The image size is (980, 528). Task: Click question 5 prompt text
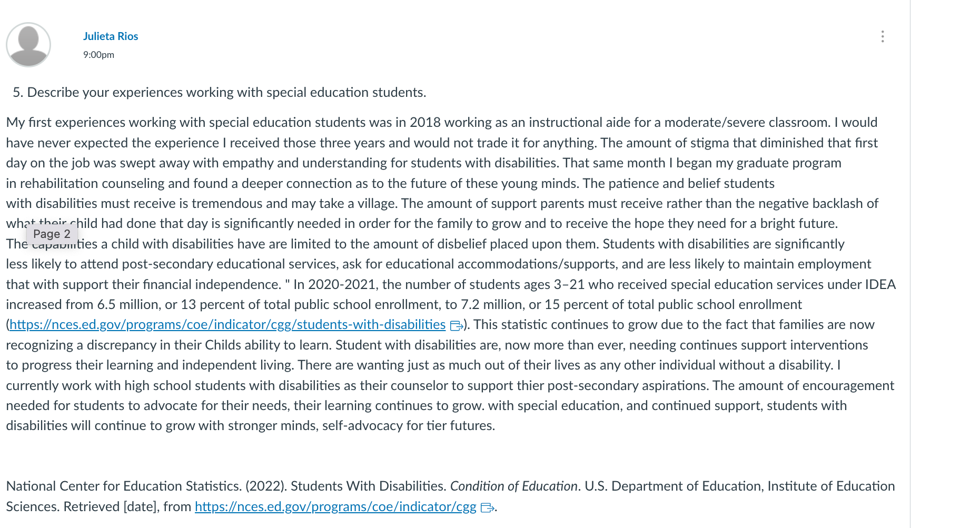(219, 93)
